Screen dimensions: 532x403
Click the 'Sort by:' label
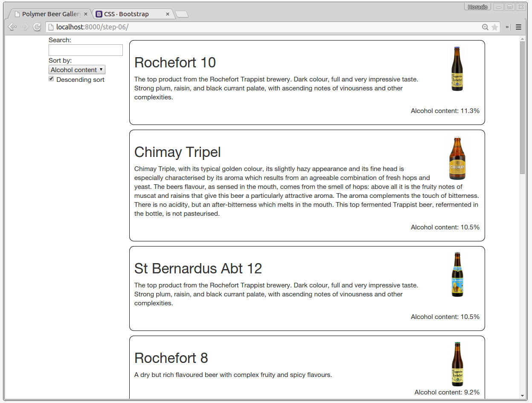60,61
